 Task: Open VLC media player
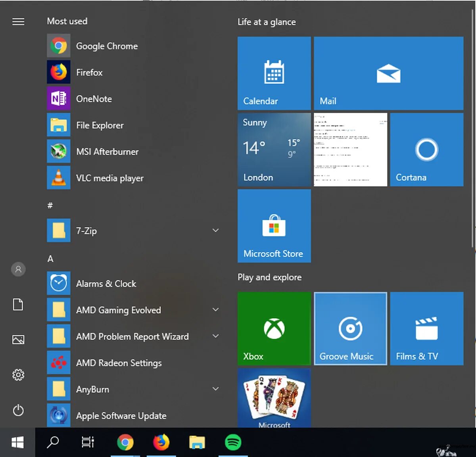(133, 178)
